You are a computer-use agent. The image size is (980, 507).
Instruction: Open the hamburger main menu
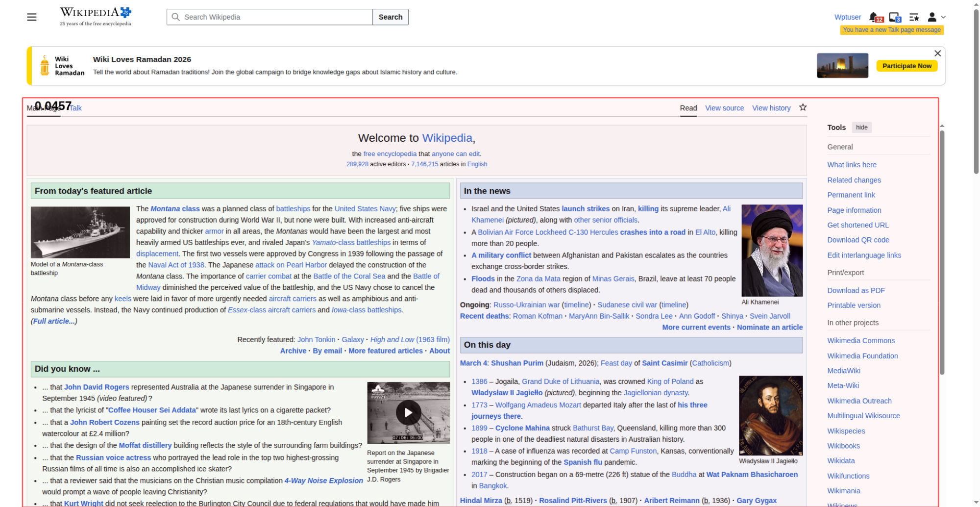pyautogui.click(x=32, y=17)
